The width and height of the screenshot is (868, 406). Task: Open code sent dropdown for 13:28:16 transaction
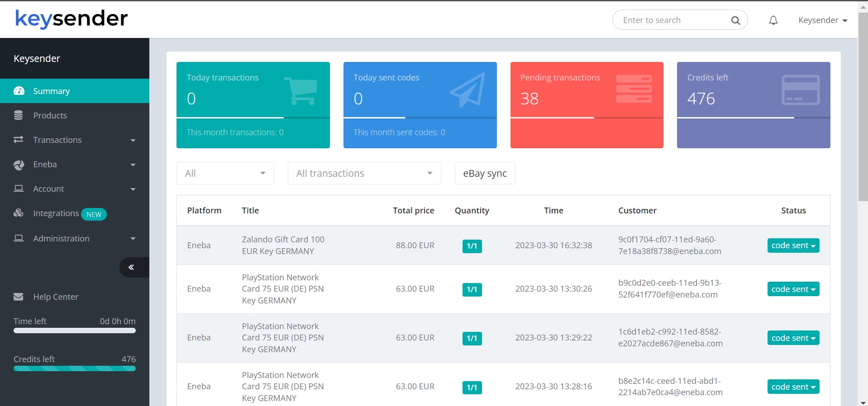coord(793,387)
